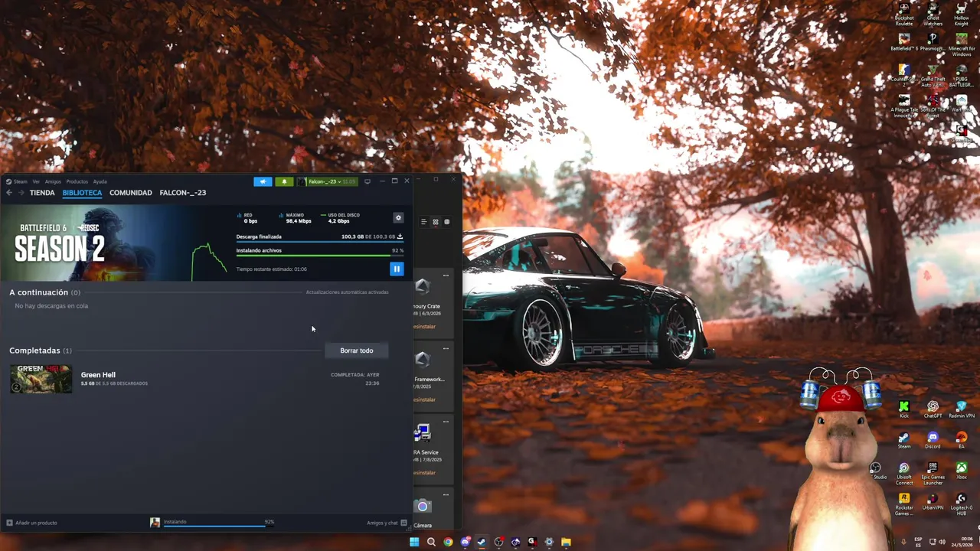Click the Steam announcements megaphone button
This screenshot has height=551, width=980.
(x=263, y=181)
